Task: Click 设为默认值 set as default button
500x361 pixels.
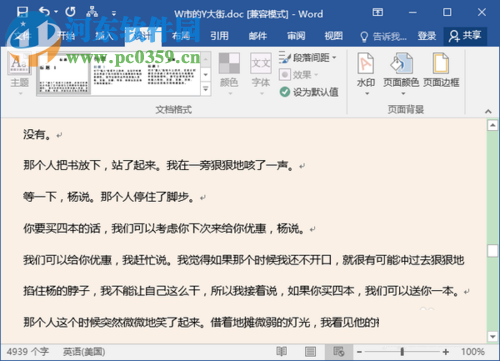Action: 309,92
